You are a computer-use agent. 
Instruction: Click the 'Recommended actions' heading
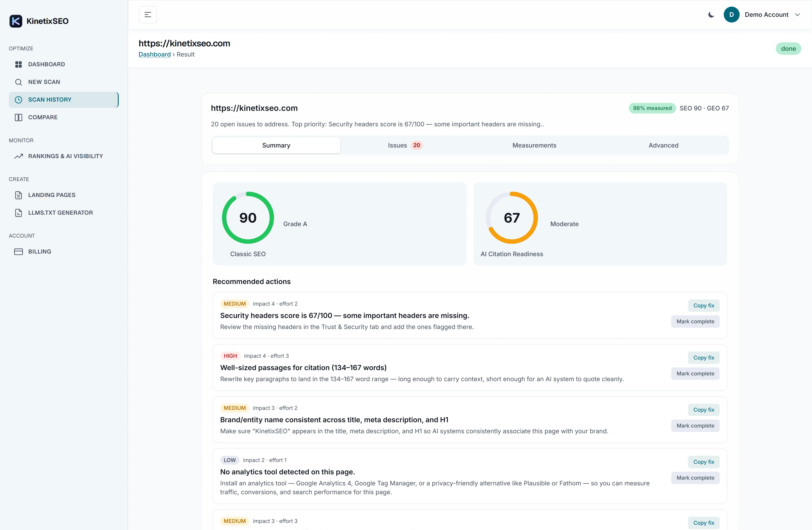coord(252,282)
